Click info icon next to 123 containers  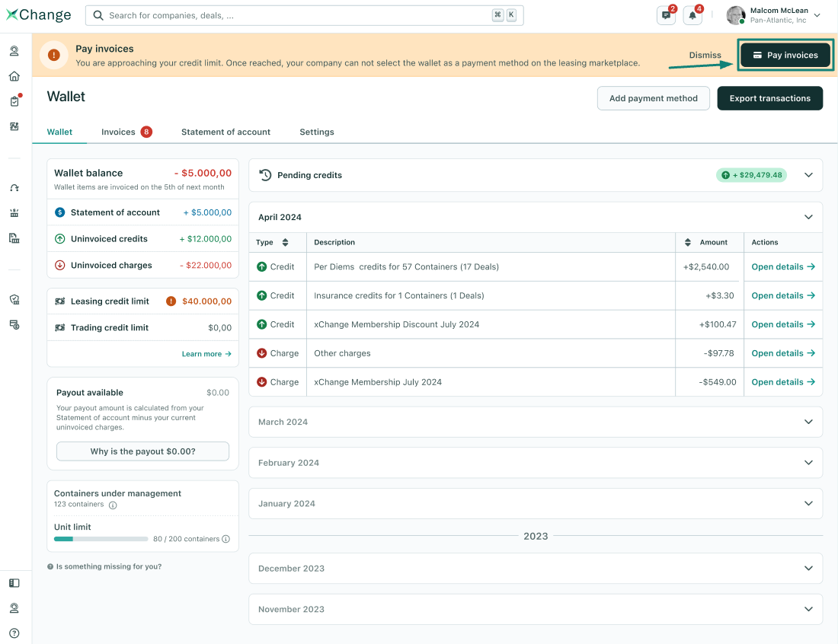tap(113, 505)
